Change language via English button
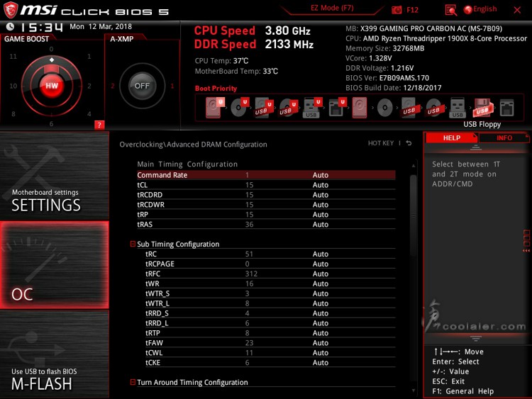Viewport: 532px width, 399px height. click(x=485, y=9)
